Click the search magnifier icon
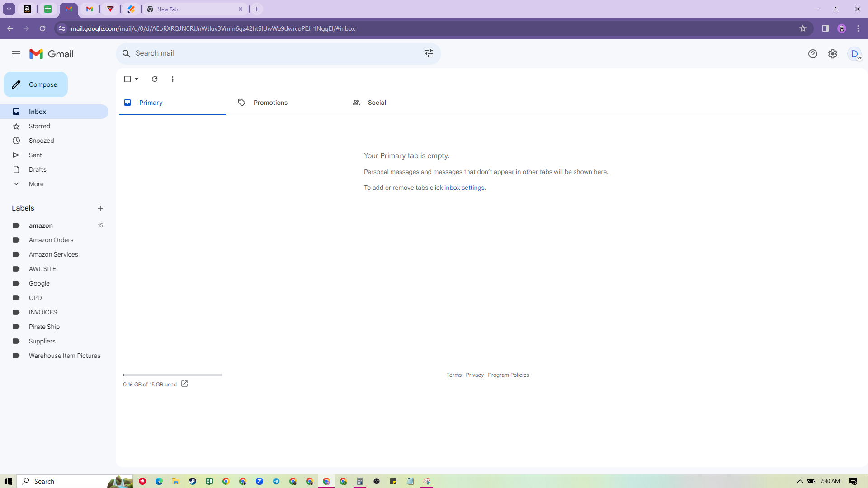The height and width of the screenshot is (488, 868). [127, 53]
